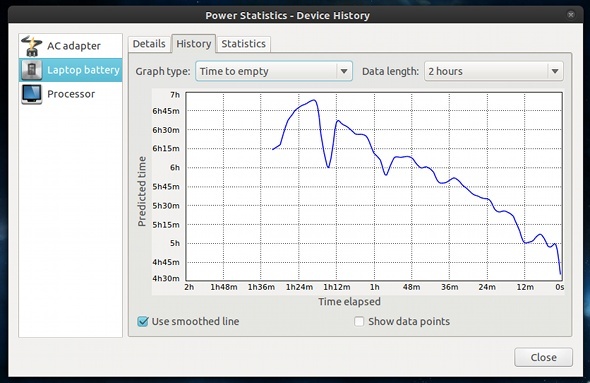The image size is (590, 383).
Task: Click the 0s x-axis label
Action: click(x=560, y=287)
